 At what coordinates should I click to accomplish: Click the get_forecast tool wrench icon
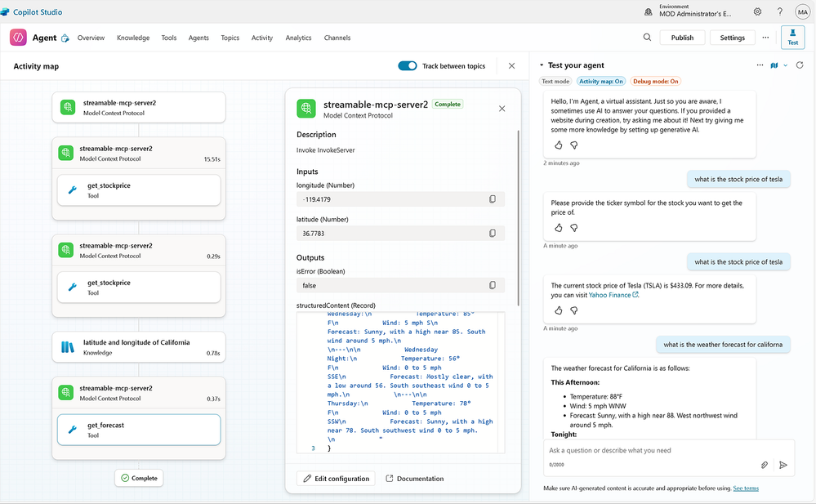[73, 430]
